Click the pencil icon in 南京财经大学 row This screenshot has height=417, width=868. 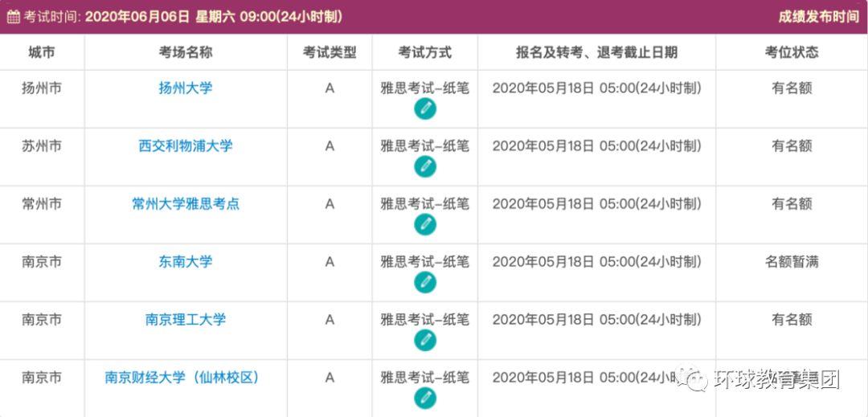coord(424,399)
